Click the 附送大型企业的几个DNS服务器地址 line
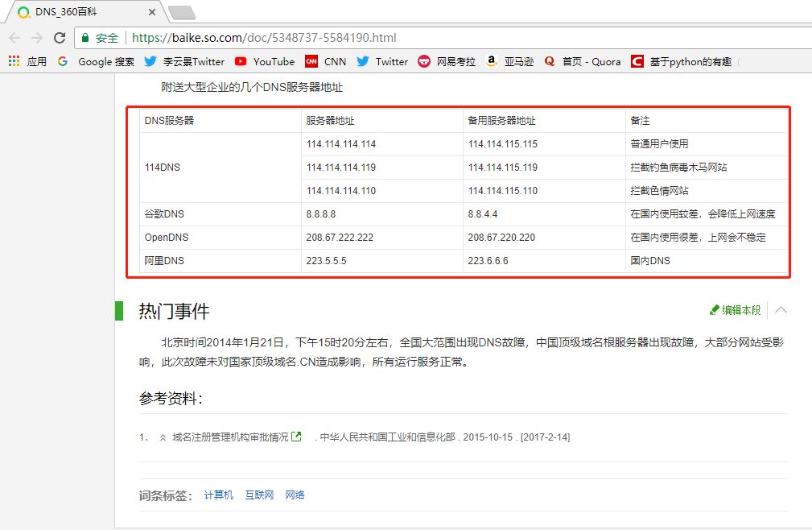 [x=252, y=87]
